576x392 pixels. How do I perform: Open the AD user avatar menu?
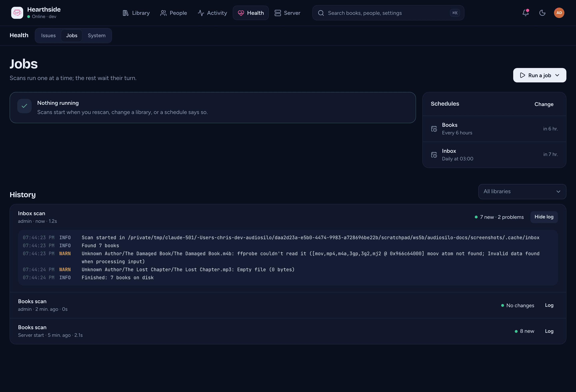pyautogui.click(x=559, y=13)
